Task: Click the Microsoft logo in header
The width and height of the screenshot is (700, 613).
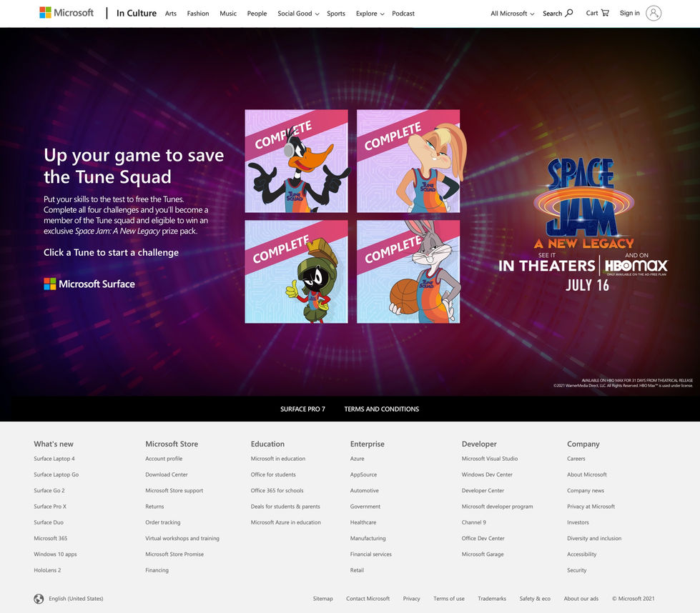Action: (x=66, y=13)
